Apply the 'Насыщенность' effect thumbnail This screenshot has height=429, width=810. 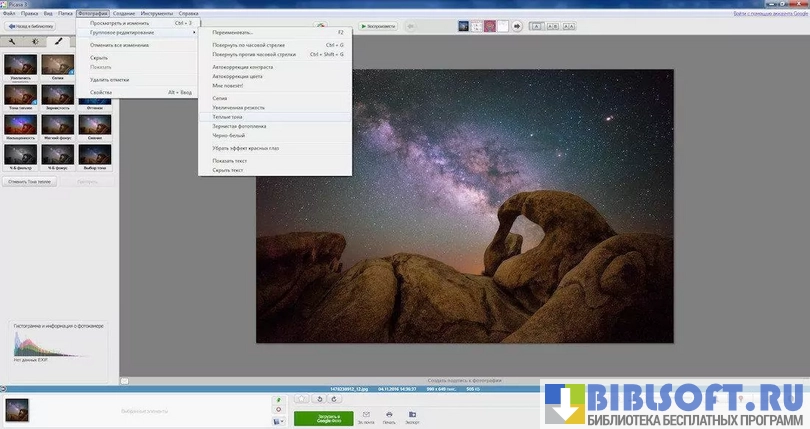point(19,126)
